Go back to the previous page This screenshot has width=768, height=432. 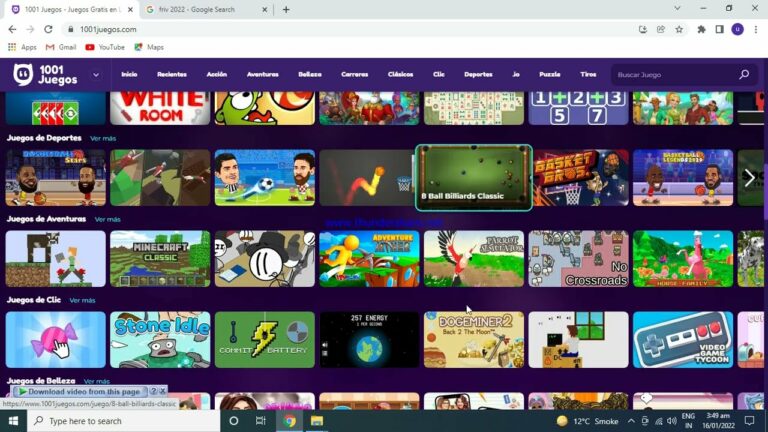point(12,29)
